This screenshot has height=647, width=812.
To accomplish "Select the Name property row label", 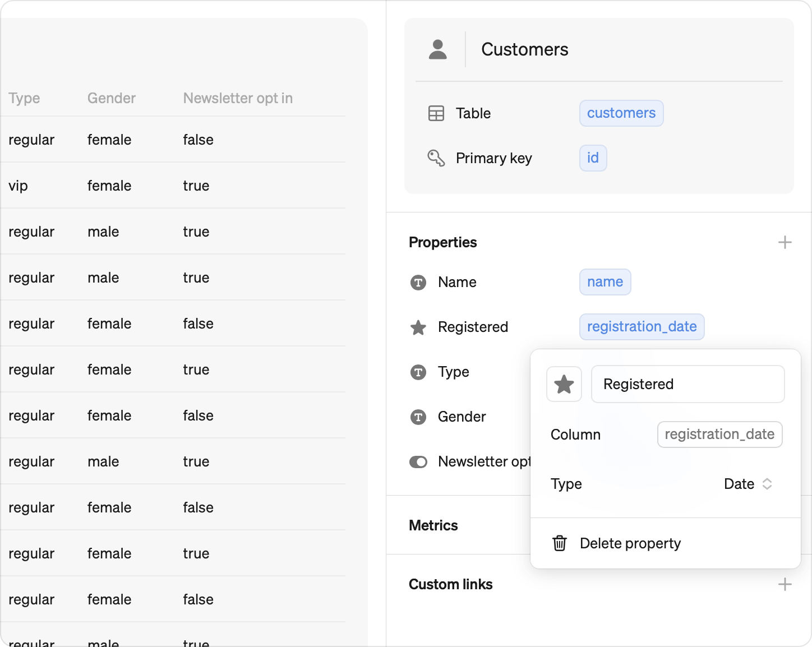I will tap(457, 282).
